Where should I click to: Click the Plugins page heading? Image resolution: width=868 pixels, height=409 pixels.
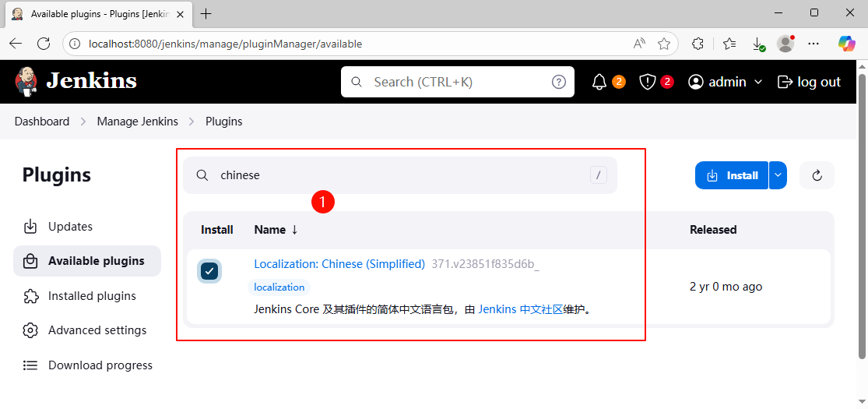57,175
